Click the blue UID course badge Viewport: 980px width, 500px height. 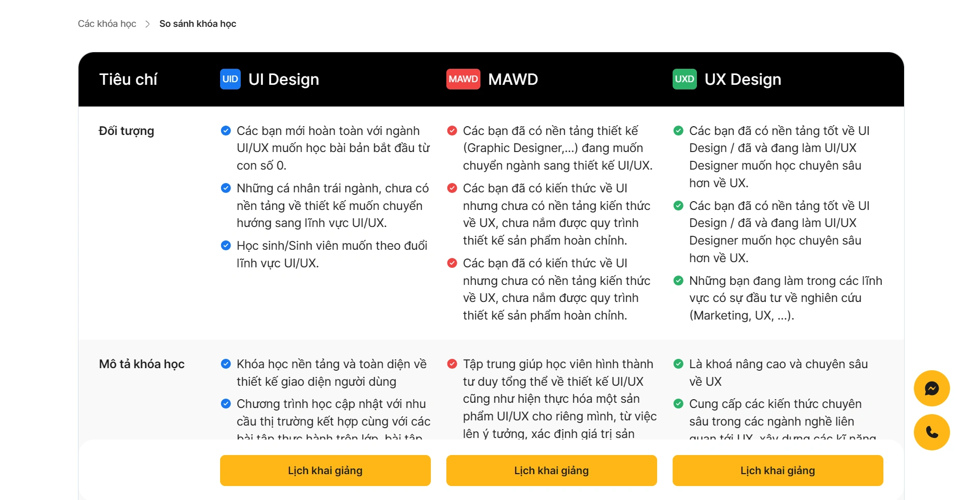click(x=230, y=79)
